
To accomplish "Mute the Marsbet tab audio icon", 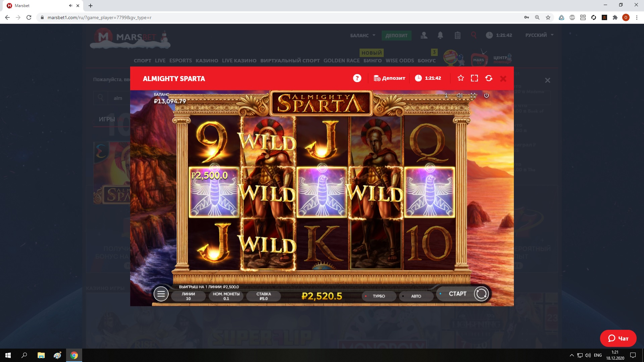I will coord(70,6).
